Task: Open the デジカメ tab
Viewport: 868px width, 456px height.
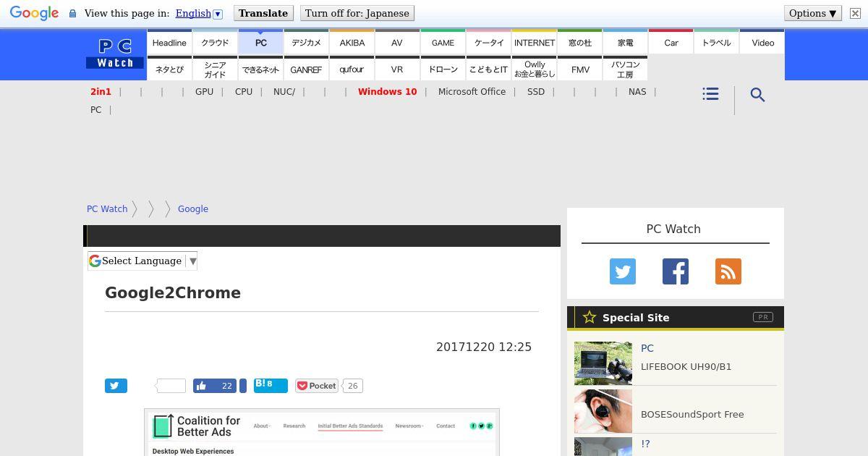Action: click(x=306, y=42)
